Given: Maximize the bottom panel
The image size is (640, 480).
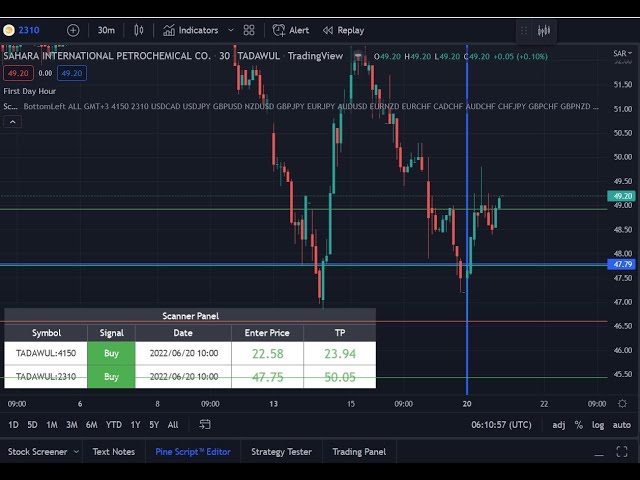Looking at the screenshot, I should click(x=622, y=452).
